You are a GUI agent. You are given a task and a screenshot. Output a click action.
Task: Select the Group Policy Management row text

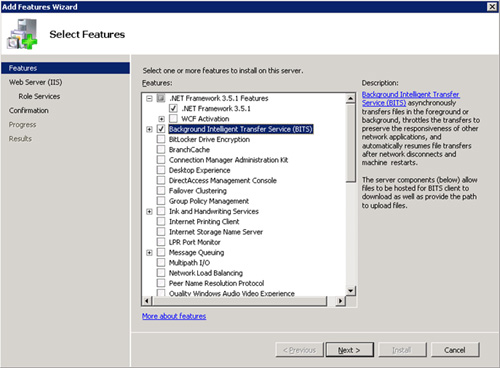pyautogui.click(x=209, y=201)
